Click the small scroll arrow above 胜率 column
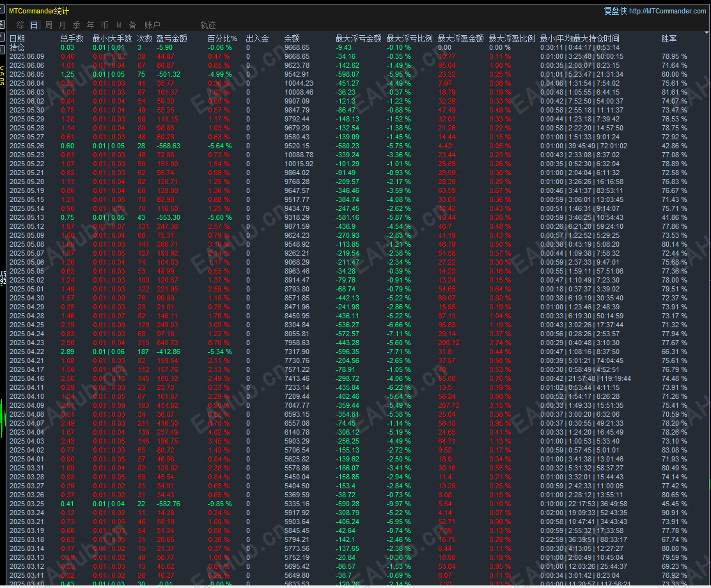This screenshot has height=588, width=711. tap(707, 33)
